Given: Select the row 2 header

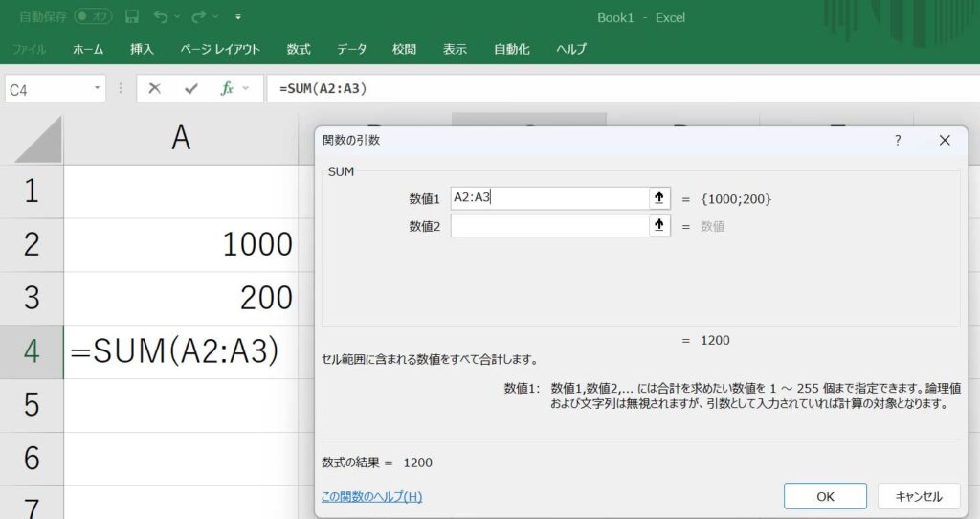Looking at the screenshot, I should coord(32,244).
